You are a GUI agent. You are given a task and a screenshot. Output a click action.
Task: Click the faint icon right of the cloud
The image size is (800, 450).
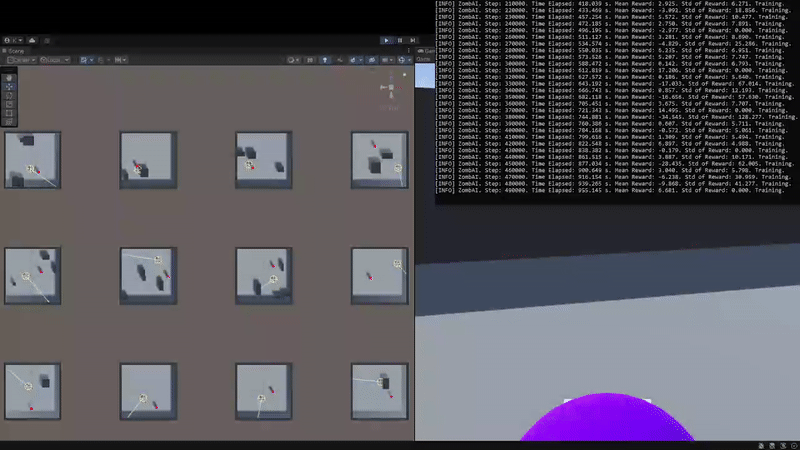point(47,40)
